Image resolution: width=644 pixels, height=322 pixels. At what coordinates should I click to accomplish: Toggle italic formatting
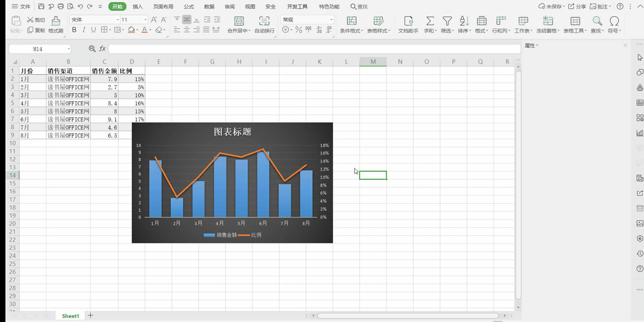coord(84,30)
